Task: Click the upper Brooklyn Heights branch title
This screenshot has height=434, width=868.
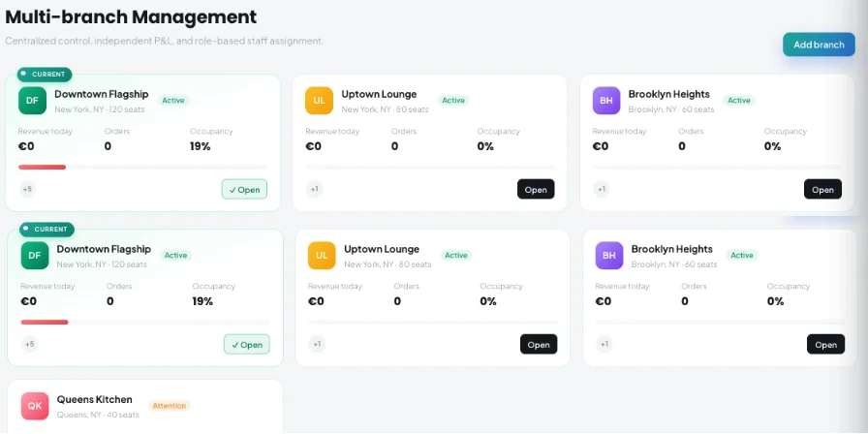Action: click(x=668, y=94)
